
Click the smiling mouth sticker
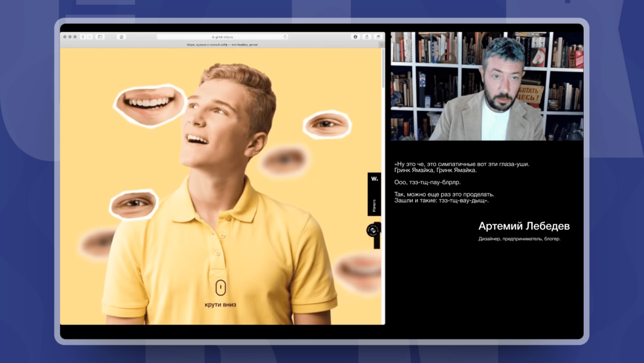150,106
